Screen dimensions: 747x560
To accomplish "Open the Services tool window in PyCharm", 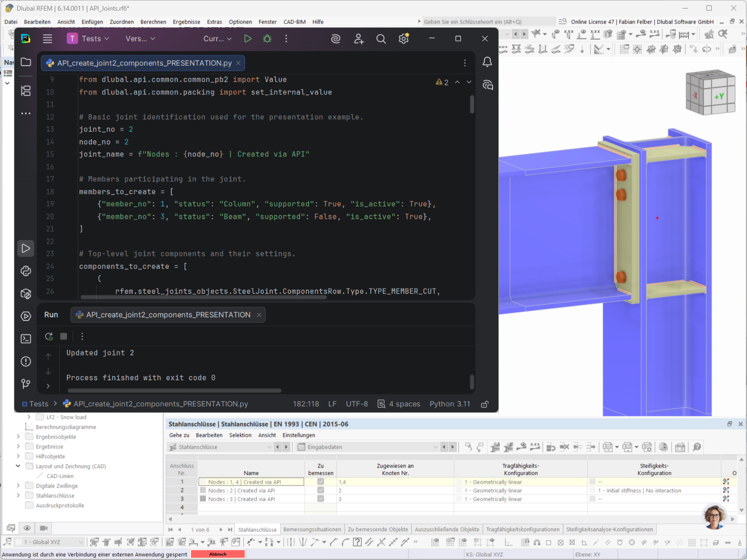I will pos(26,316).
